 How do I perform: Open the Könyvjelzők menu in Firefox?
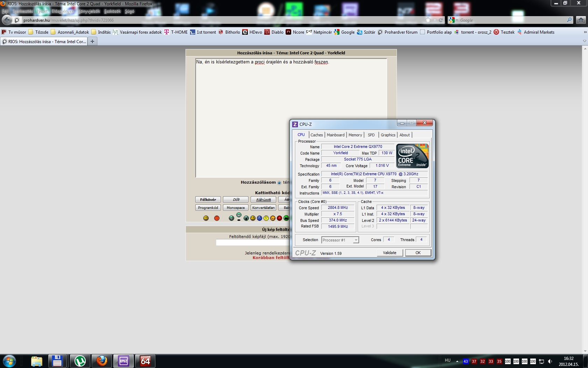89,11
